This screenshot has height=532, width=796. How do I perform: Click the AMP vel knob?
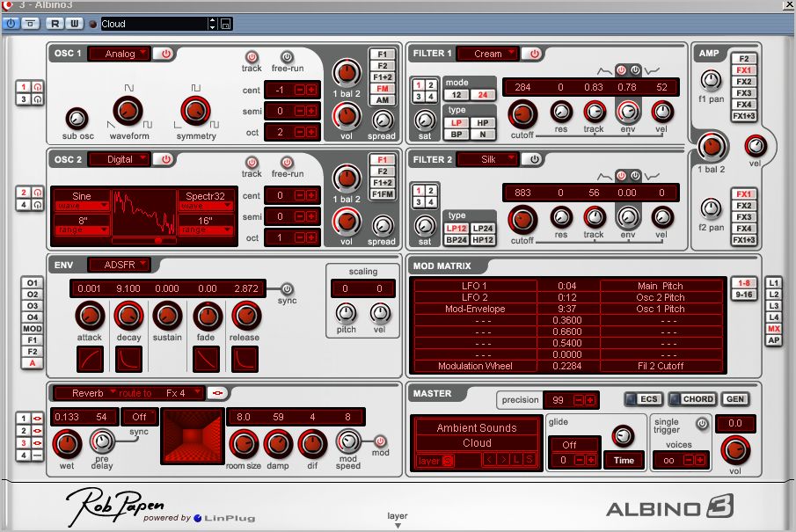756,146
